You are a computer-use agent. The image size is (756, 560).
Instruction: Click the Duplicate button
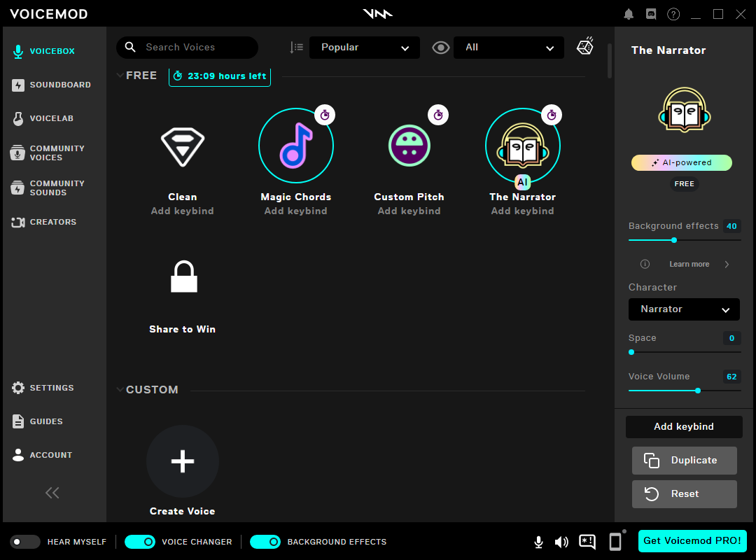click(684, 460)
